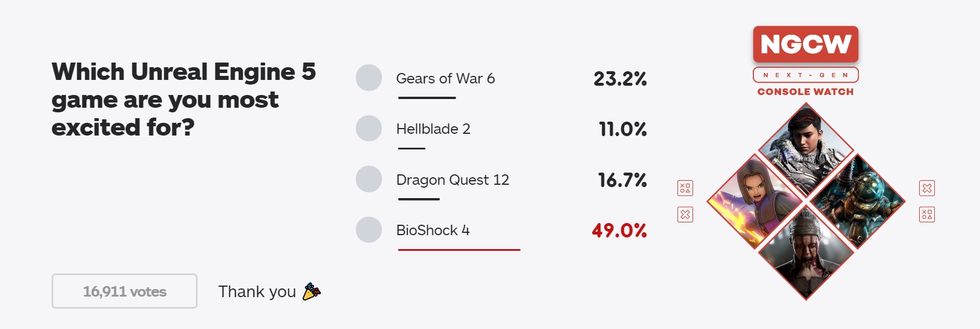Open the BioShock Big Daddy thumbnail
The image size is (980, 329).
click(x=857, y=202)
